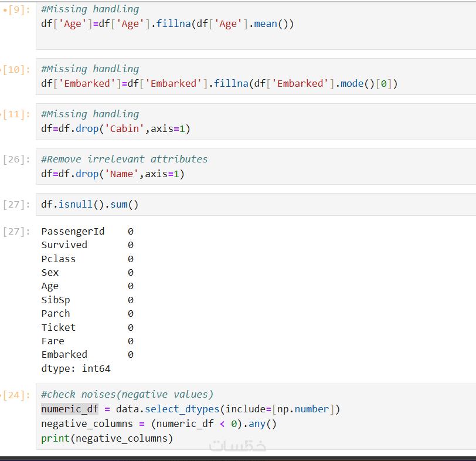Click the Arabic watermark logo at bottom
The height and width of the screenshot is (461, 476).
click(x=237, y=446)
